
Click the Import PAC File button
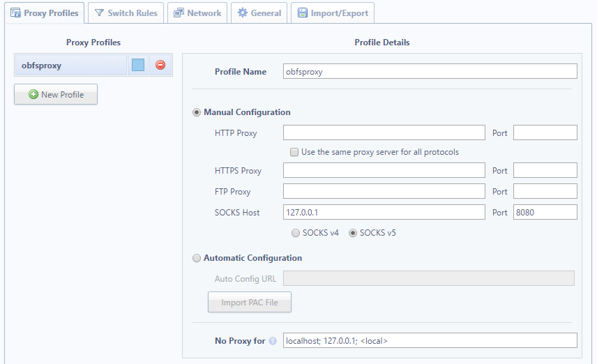(x=250, y=303)
